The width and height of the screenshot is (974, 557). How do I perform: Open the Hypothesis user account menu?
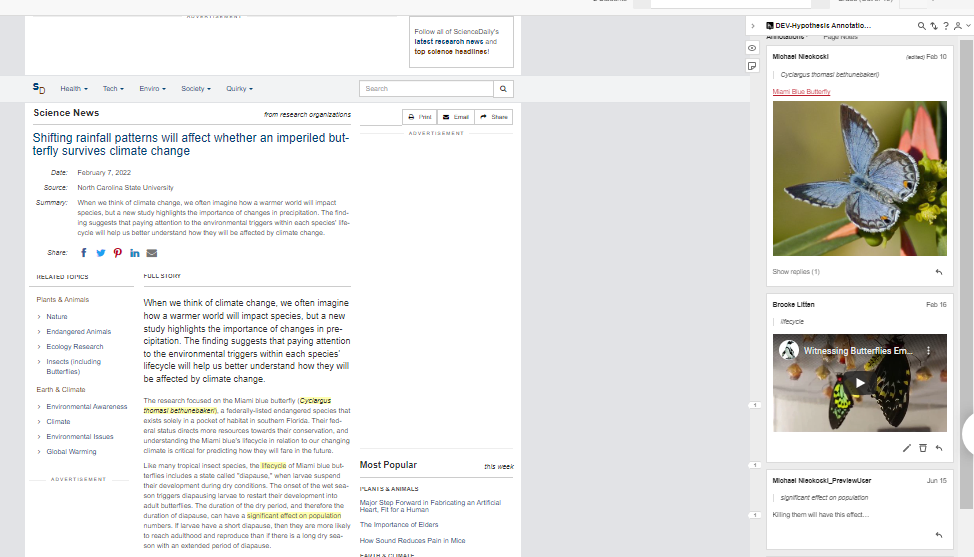962,26
